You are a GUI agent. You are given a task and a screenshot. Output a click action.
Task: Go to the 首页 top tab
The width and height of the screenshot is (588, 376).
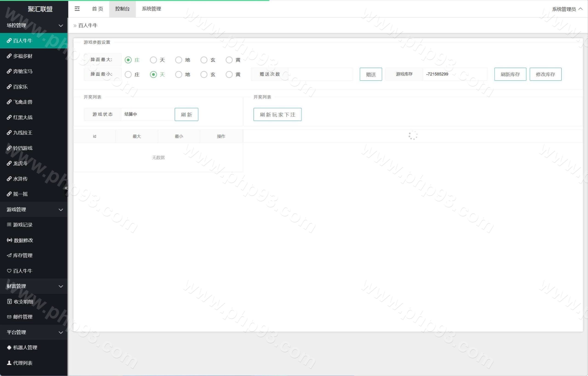coord(97,9)
